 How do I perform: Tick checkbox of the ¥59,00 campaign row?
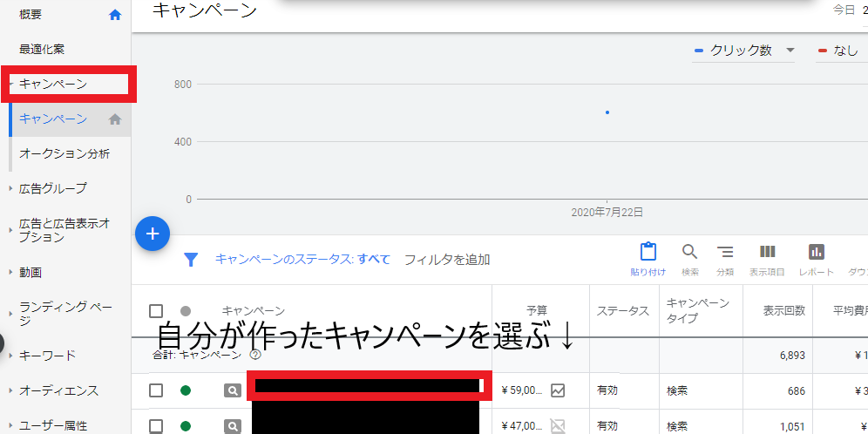[156, 390]
